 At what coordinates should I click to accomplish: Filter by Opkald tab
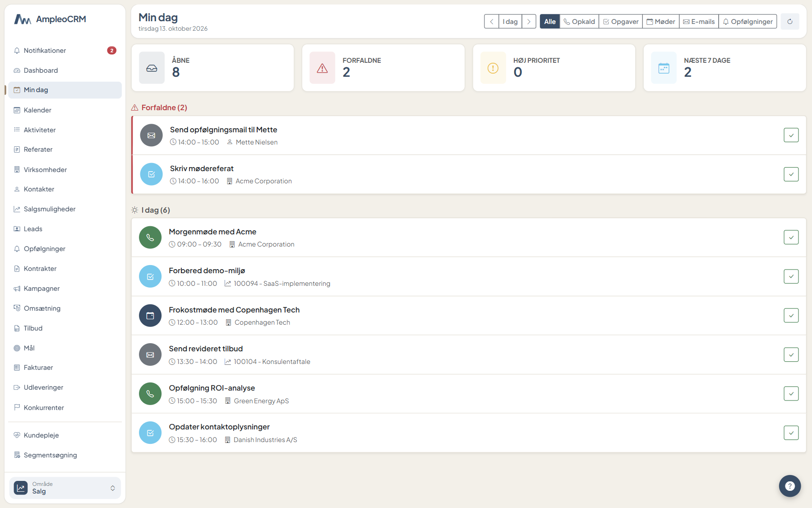click(x=579, y=22)
